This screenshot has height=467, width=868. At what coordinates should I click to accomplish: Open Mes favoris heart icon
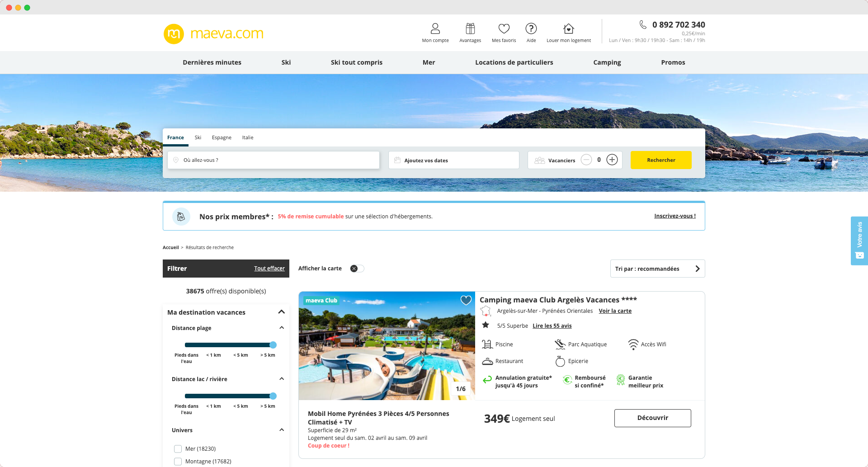pos(504,28)
